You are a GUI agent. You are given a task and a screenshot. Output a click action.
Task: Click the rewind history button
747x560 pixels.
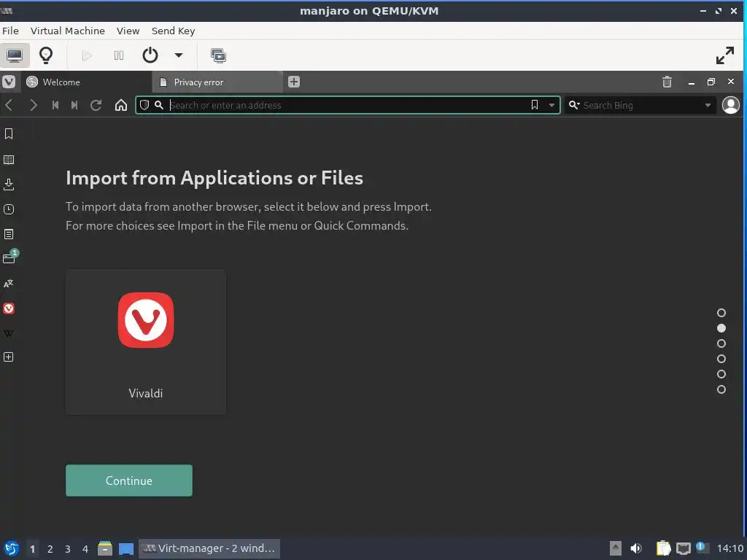tap(55, 105)
